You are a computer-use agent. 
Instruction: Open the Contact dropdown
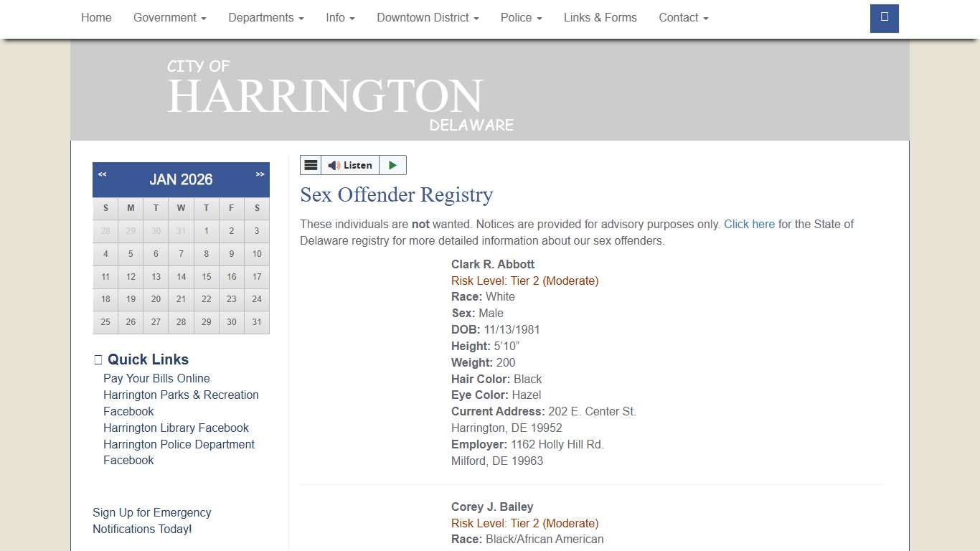(683, 17)
